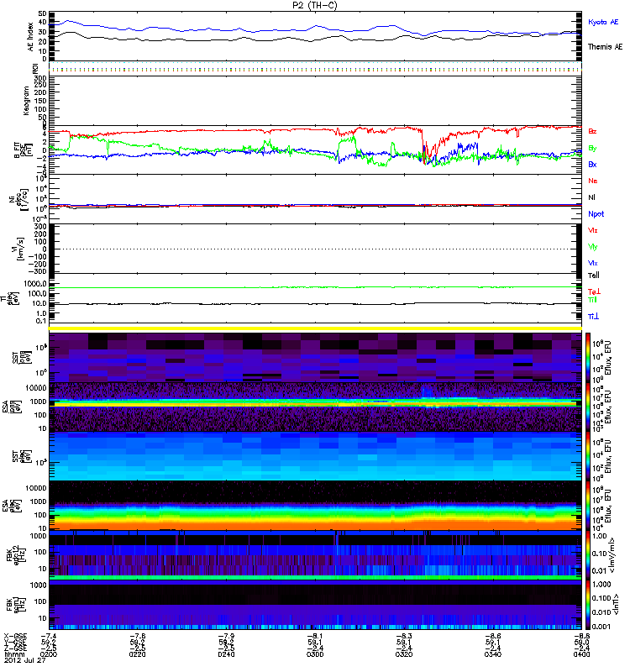Click the hhmm axis row label
630x672 pixels.
click(13, 654)
